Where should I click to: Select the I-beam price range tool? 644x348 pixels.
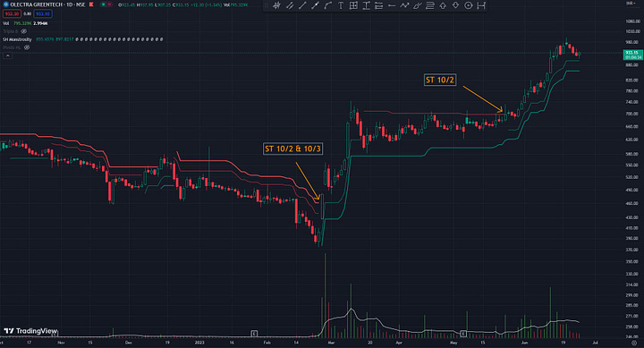(x=366, y=5)
